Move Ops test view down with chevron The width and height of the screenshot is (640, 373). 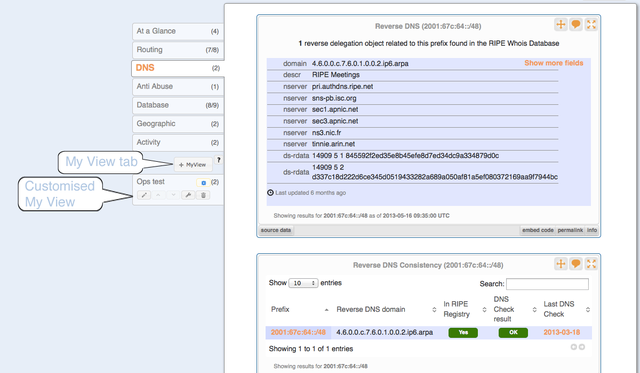pyautogui.click(x=173, y=195)
